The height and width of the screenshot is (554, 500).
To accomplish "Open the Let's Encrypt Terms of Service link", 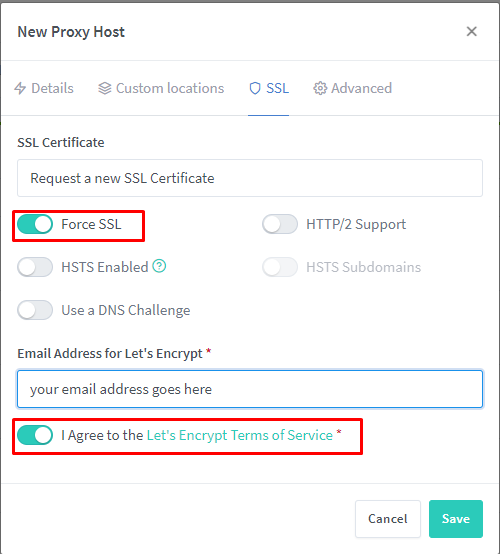I will pyautogui.click(x=240, y=435).
